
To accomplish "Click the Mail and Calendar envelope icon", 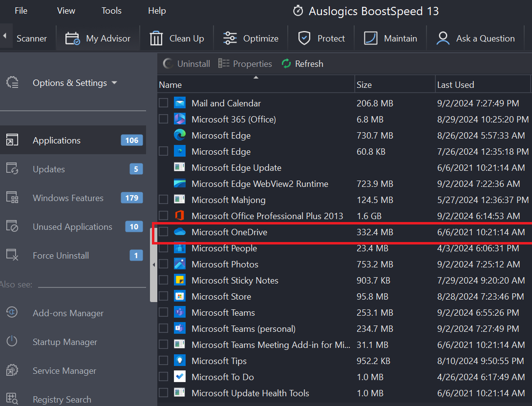I will pos(179,102).
